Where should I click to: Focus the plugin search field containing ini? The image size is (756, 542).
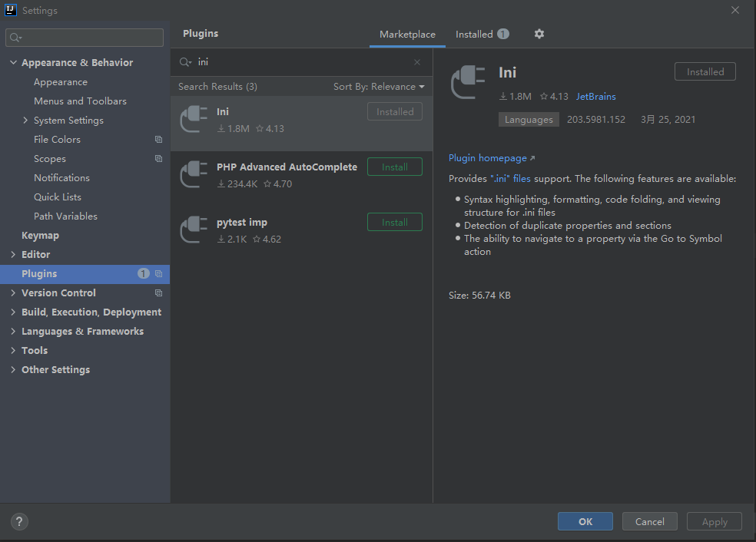click(301, 62)
